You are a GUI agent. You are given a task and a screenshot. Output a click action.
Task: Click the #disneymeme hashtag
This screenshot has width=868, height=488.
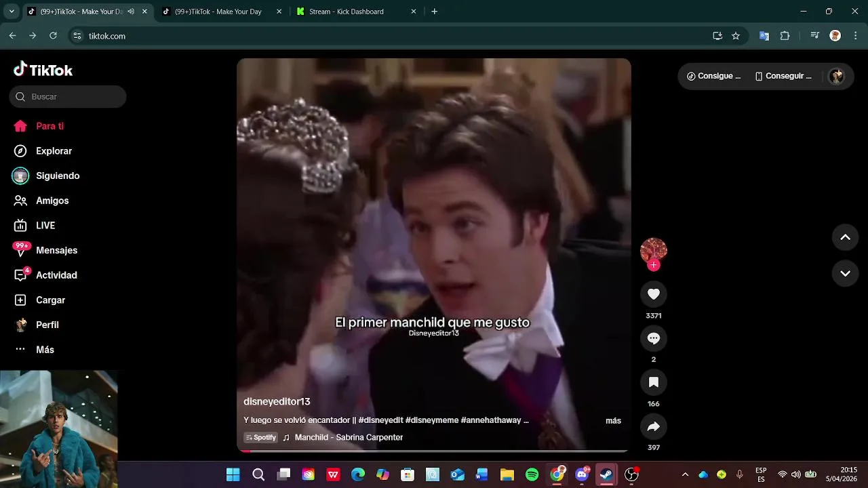click(431, 420)
